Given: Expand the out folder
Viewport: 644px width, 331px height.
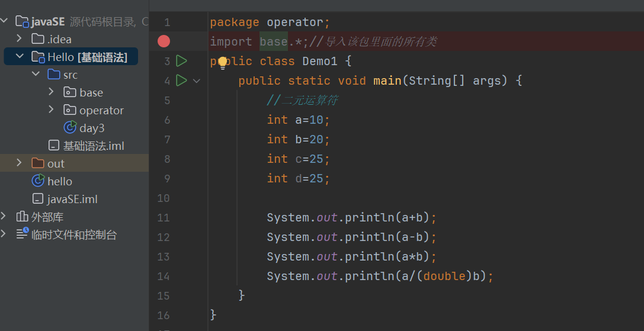Looking at the screenshot, I should 19,163.
